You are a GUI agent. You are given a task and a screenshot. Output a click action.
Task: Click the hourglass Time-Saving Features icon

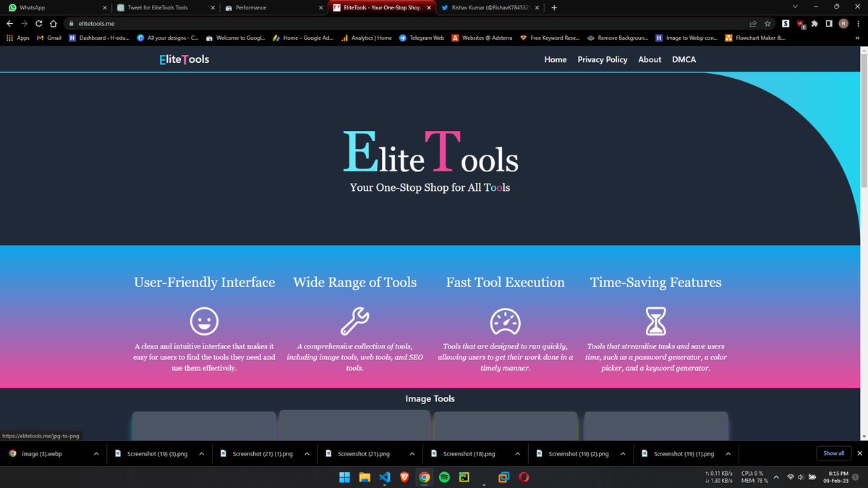655,320
